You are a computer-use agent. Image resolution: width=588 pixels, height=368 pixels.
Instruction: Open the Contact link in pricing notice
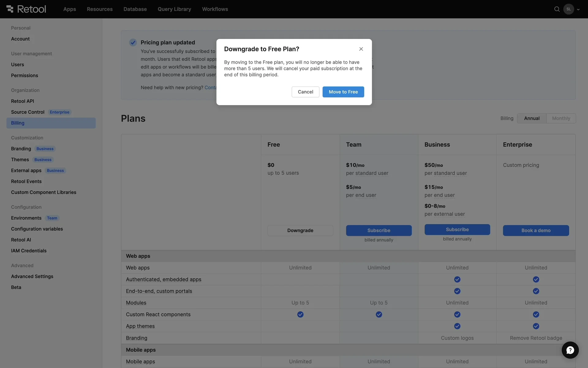(210, 88)
